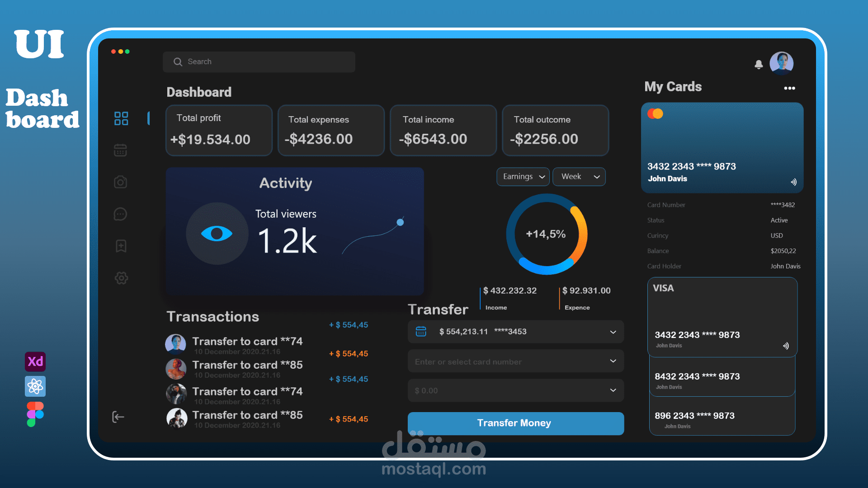Open the Calendar icon in the sidebar

point(120,150)
